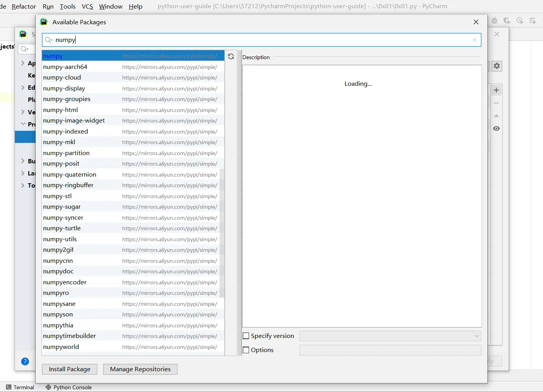
Task: Add package with plus icon
Action: pos(496,90)
